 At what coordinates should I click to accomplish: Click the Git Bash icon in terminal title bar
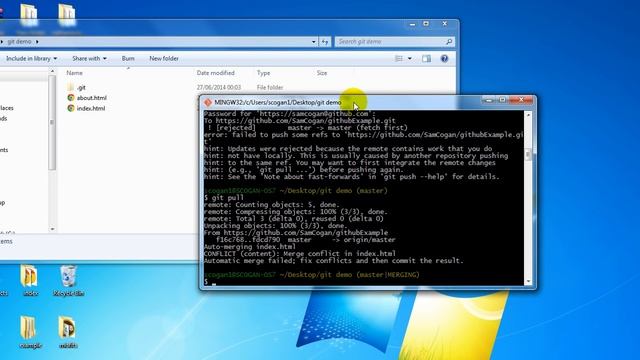click(208, 102)
